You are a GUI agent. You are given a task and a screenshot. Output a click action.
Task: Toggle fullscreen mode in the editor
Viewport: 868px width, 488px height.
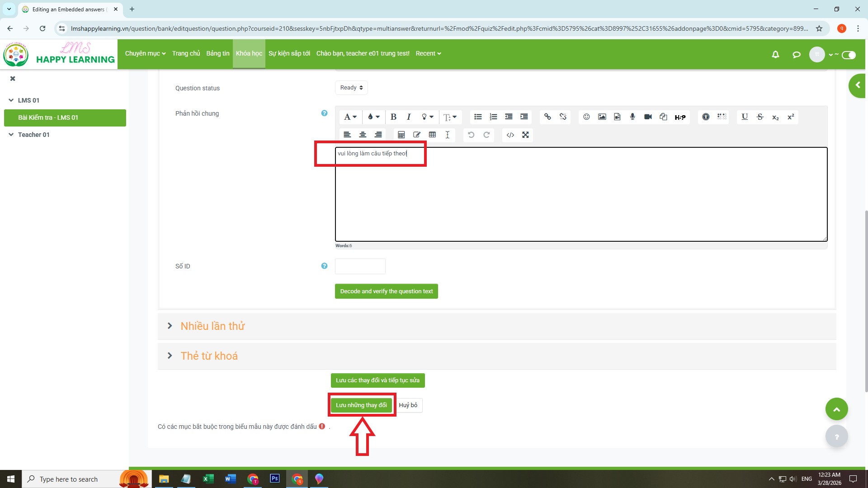pyautogui.click(x=525, y=135)
